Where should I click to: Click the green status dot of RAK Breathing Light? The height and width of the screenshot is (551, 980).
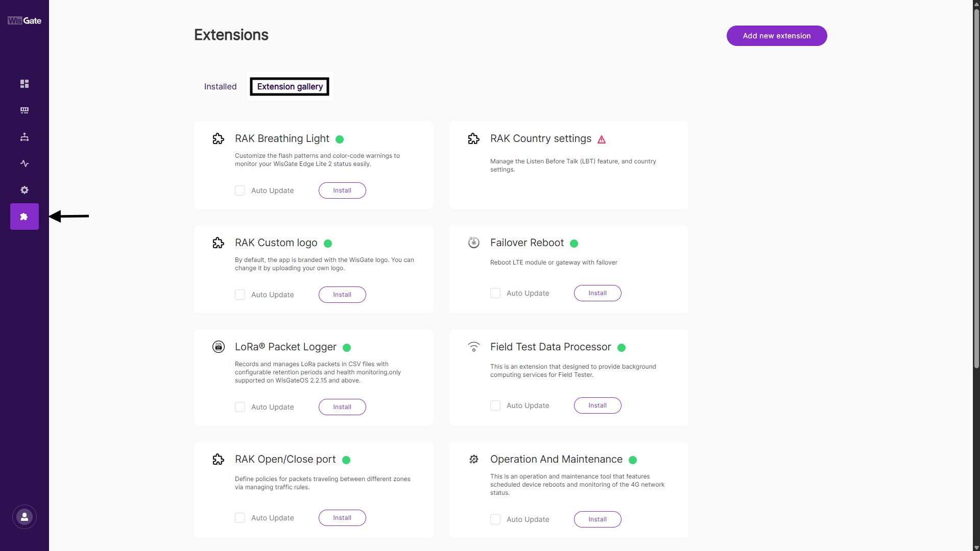(340, 139)
